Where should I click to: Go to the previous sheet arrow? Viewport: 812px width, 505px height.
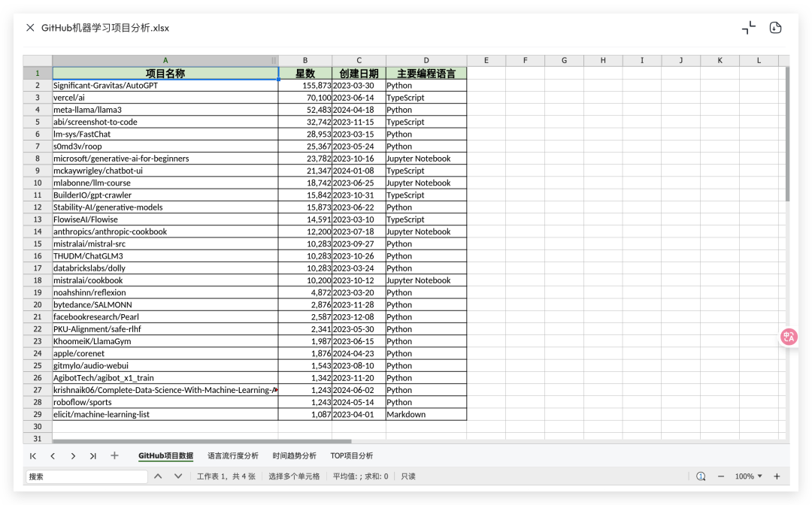[x=53, y=456]
